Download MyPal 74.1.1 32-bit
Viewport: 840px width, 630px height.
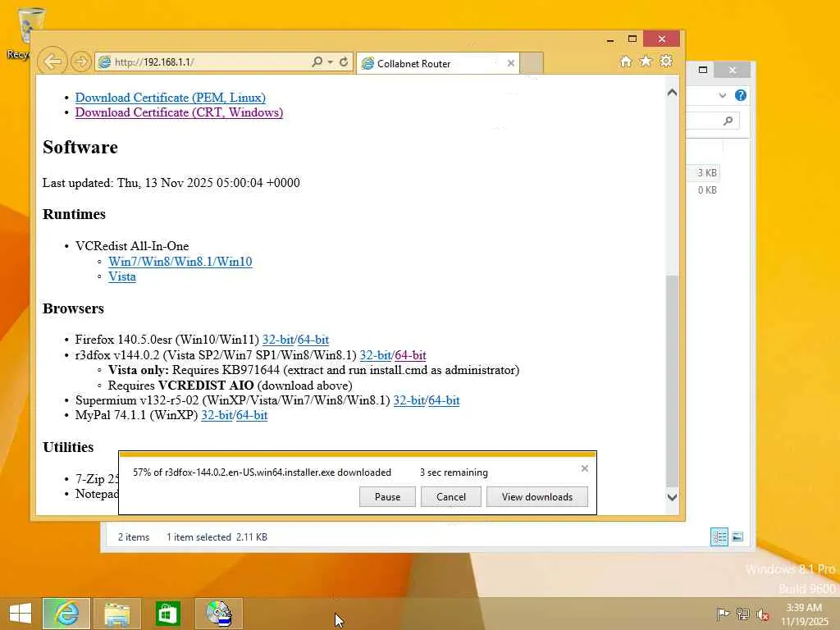coord(217,415)
